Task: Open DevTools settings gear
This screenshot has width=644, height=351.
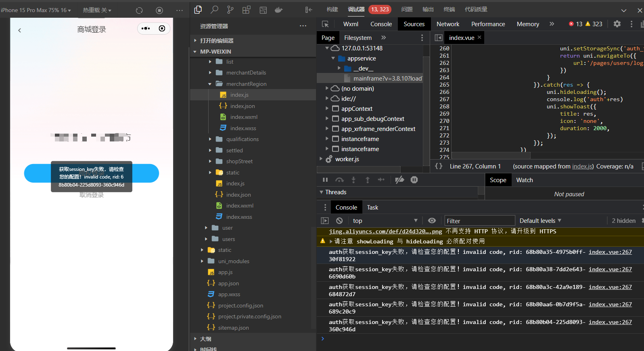Action: click(x=617, y=24)
